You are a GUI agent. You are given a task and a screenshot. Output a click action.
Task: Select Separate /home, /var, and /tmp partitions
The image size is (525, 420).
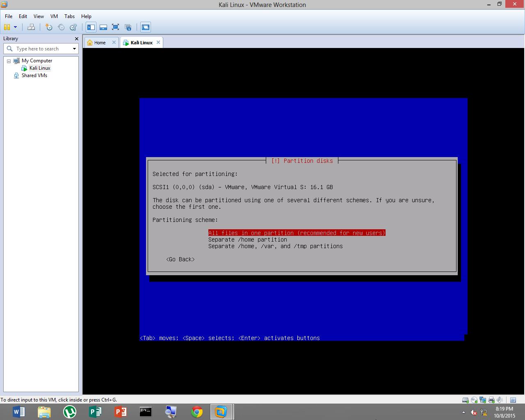click(x=276, y=246)
